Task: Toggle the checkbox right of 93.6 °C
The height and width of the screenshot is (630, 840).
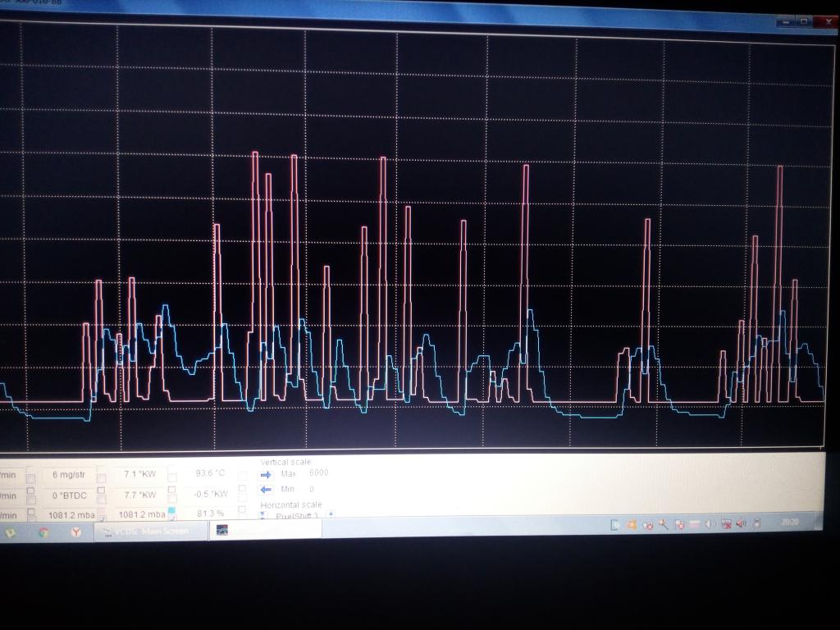Action: click(242, 476)
